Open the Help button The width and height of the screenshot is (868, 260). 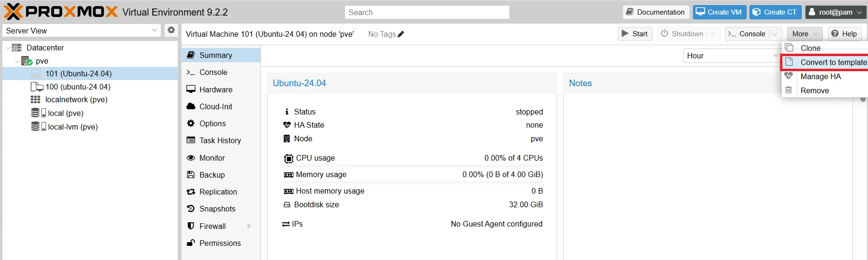point(844,34)
